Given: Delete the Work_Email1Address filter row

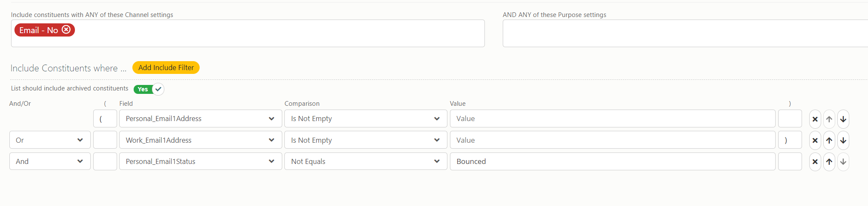Looking at the screenshot, I should pyautogui.click(x=815, y=140).
